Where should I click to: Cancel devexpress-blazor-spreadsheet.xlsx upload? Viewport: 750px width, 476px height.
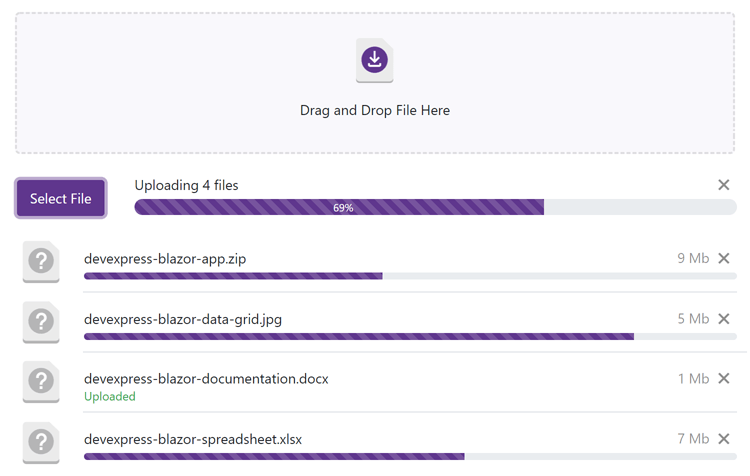724,439
